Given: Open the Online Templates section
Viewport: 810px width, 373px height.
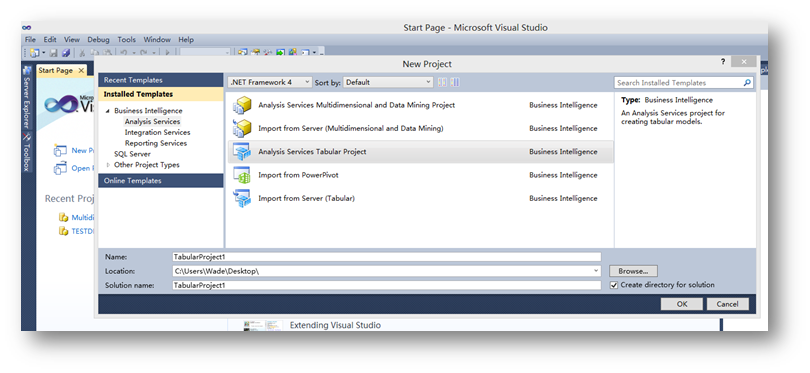Looking at the screenshot, I should 161,181.
